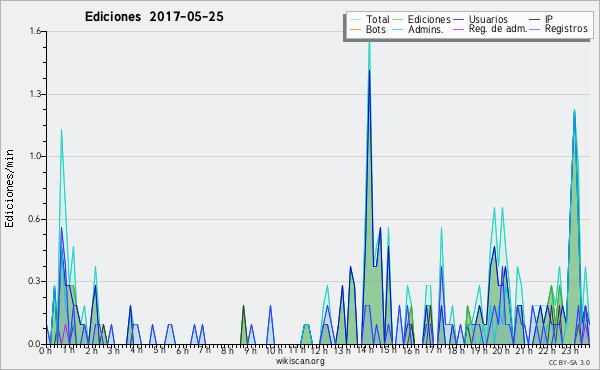
Task: Click the 1.6 y-axis tick label
Action: [x=35, y=31]
